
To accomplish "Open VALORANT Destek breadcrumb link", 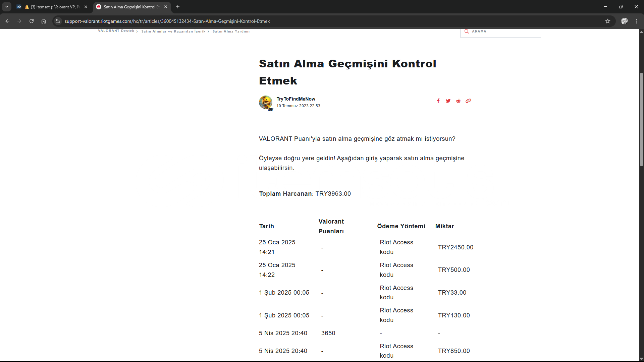I will (x=116, y=31).
